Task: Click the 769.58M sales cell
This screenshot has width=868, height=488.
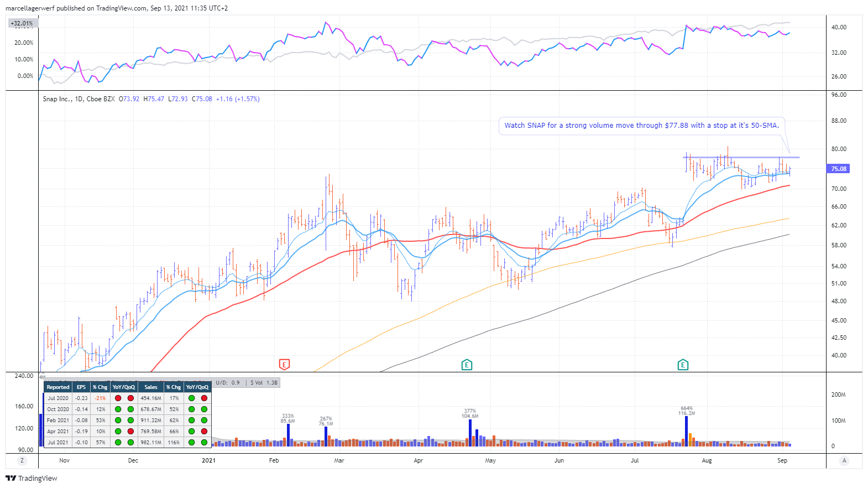Action: [151, 432]
